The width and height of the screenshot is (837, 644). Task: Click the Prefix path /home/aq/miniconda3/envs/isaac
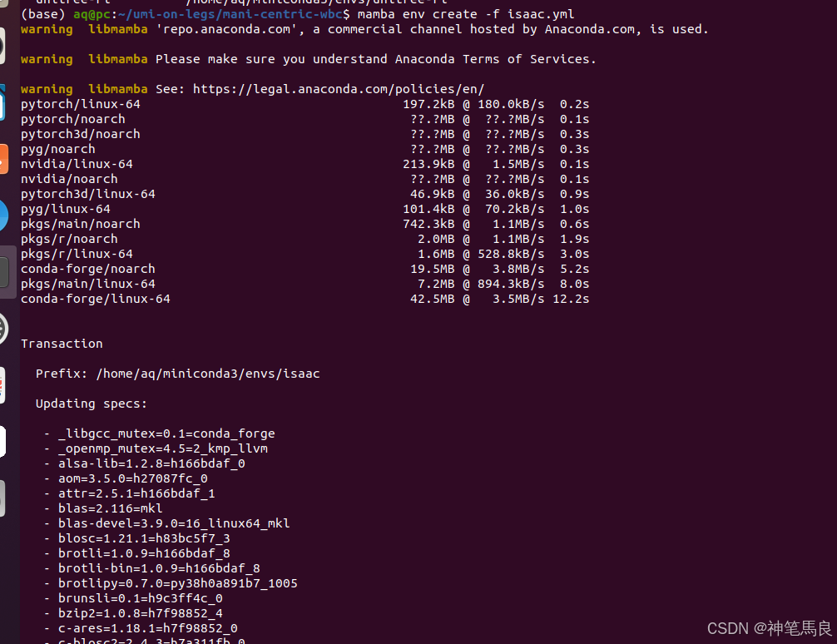(x=208, y=374)
